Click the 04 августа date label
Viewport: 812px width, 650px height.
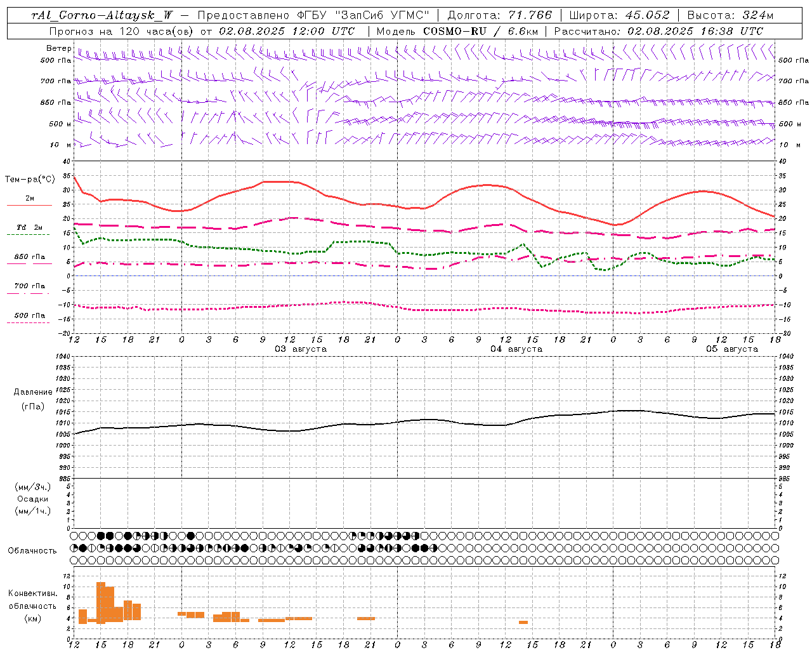516,349
